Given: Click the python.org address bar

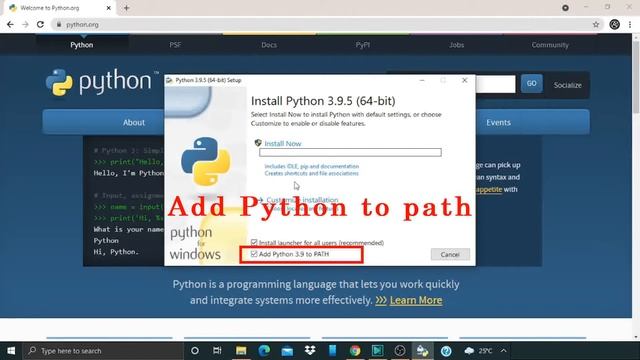Looking at the screenshot, I should 327,24.
